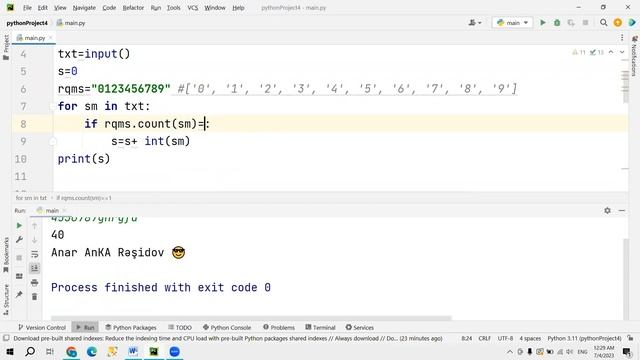The image size is (640, 360).
Task: Toggle soft-wrap in the Run console
Action: [35, 254]
